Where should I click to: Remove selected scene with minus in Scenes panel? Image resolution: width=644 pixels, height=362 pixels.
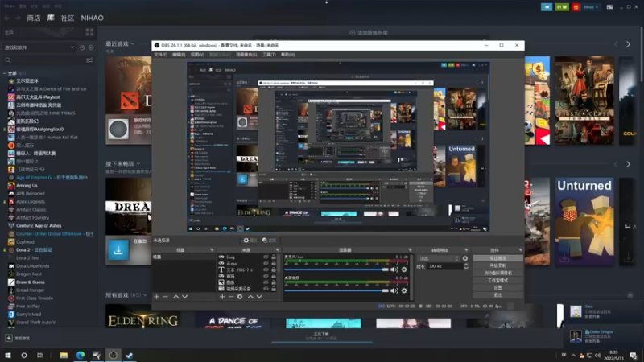(166, 296)
